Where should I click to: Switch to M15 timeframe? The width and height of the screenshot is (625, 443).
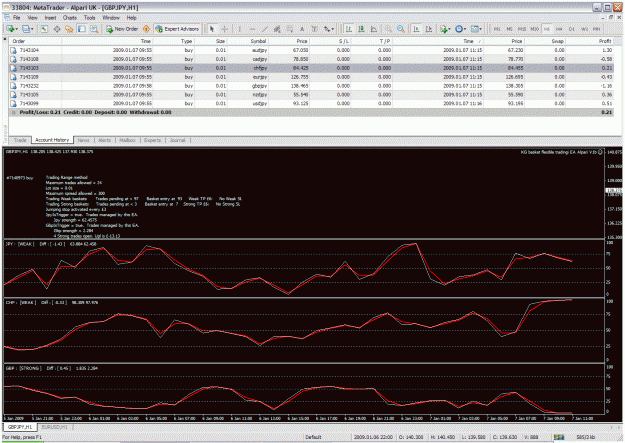click(x=522, y=29)
